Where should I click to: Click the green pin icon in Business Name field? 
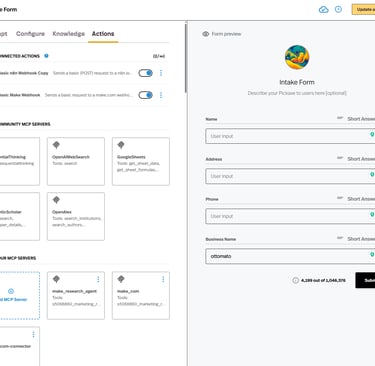[x=372, y=254]
